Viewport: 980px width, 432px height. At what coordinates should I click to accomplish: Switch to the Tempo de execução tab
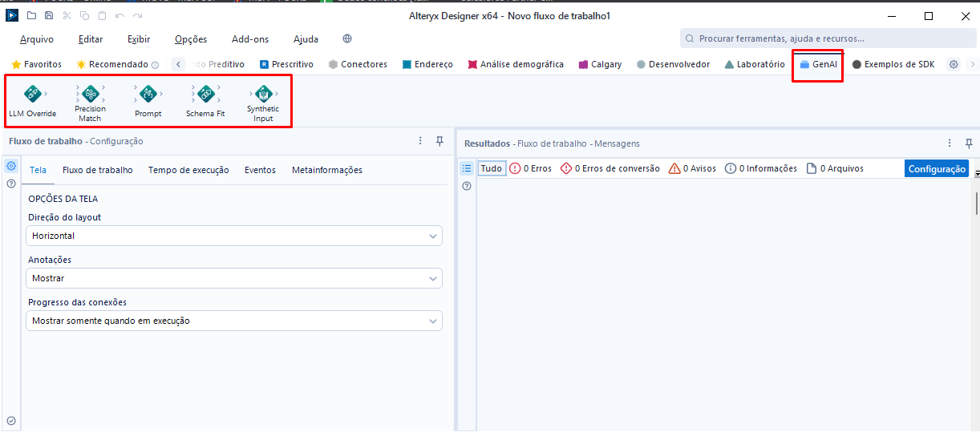tap(188, 170)
